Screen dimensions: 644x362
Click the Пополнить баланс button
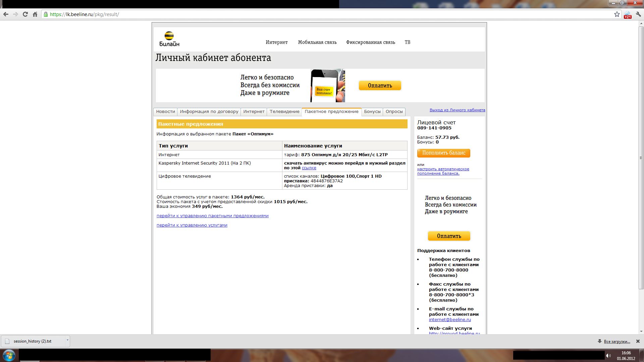[444, 153]
